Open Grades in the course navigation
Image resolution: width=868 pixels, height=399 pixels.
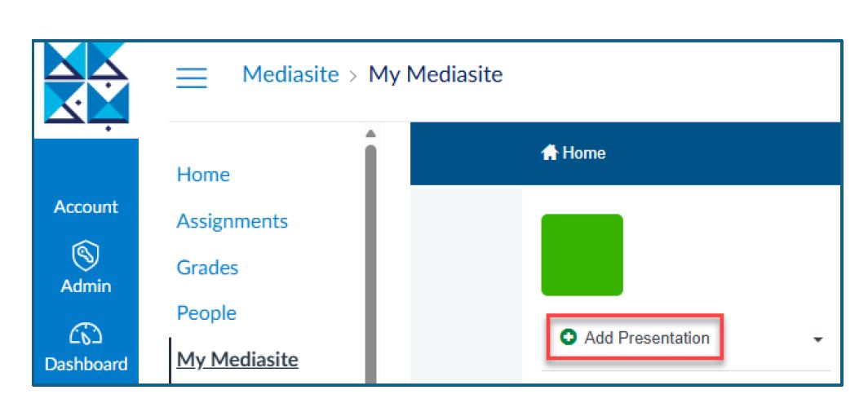(207, 268)
